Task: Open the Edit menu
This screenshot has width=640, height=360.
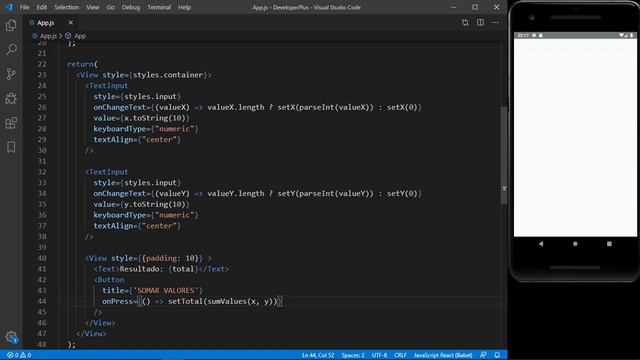Action: pyautogui.click(x=42, y=7)
